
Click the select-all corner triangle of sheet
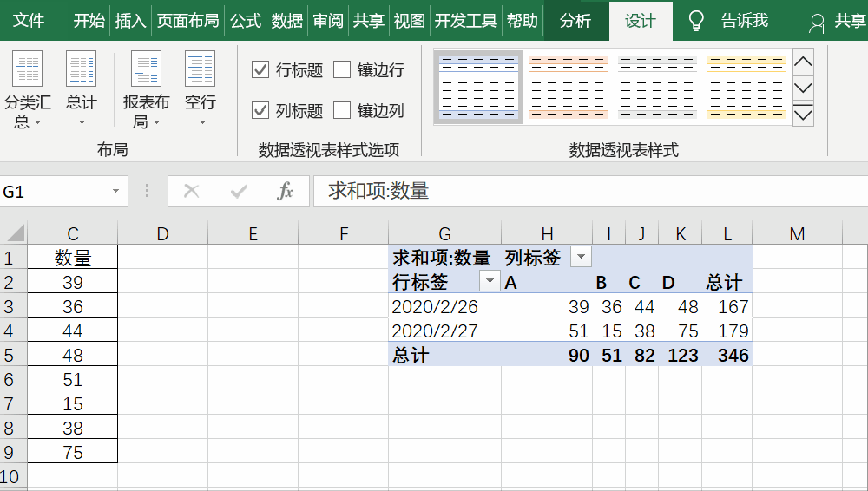16,233
